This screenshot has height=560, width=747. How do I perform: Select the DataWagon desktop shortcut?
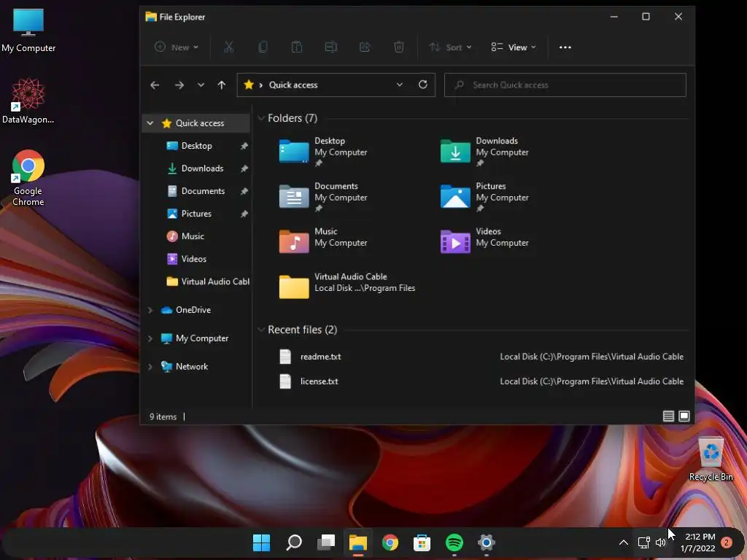[x=28, y=101]
